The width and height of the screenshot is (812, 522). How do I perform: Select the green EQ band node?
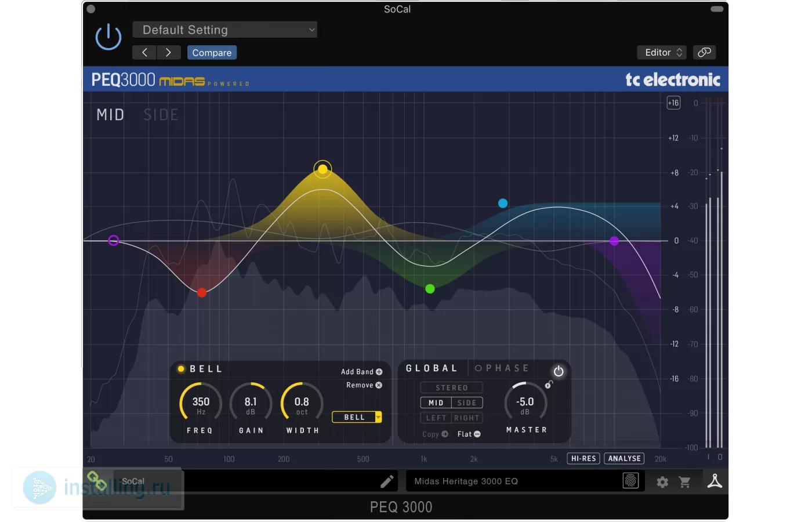pos(430,289)
